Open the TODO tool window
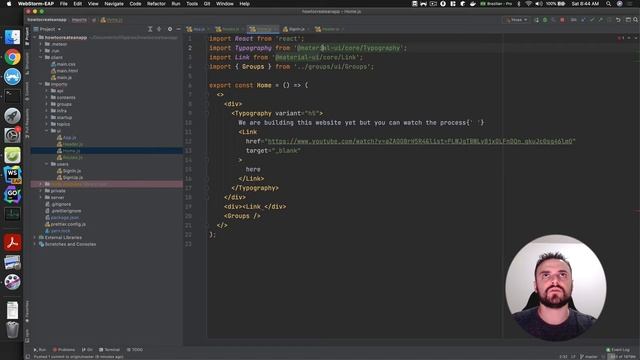640x360 pixels. [135, 350]
